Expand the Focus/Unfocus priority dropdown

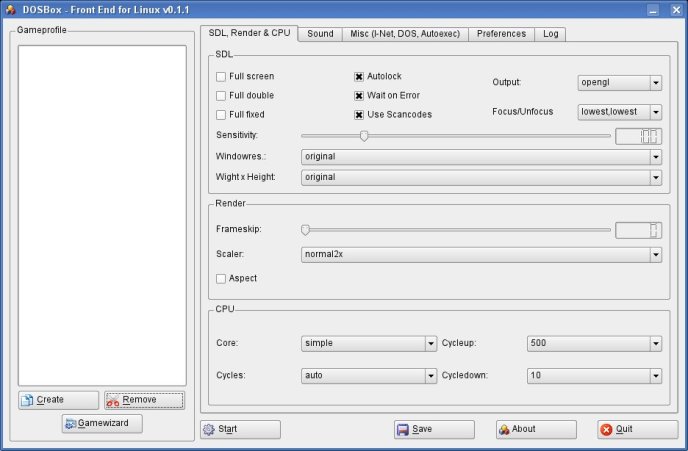pos(620,112)
